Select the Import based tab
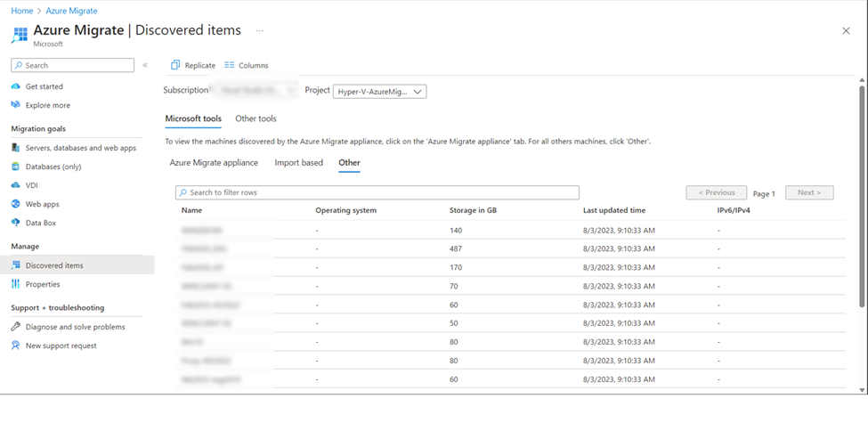The height and width of the screenshot is (423, 868). click(x=298, y=163)
